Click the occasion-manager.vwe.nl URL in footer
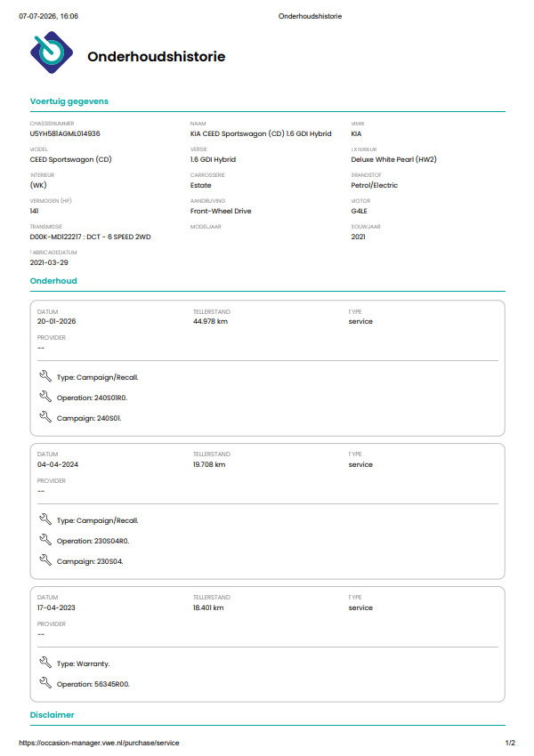 (99, 743)
